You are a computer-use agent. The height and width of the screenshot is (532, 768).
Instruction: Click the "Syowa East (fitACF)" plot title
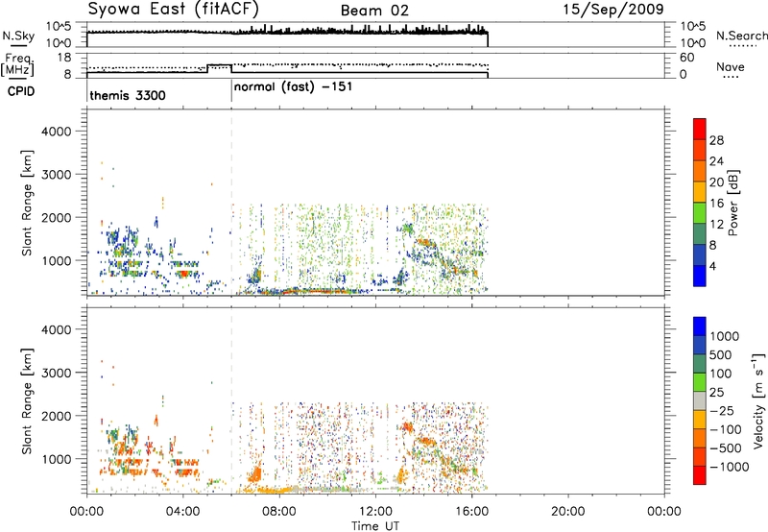[174, 10]
